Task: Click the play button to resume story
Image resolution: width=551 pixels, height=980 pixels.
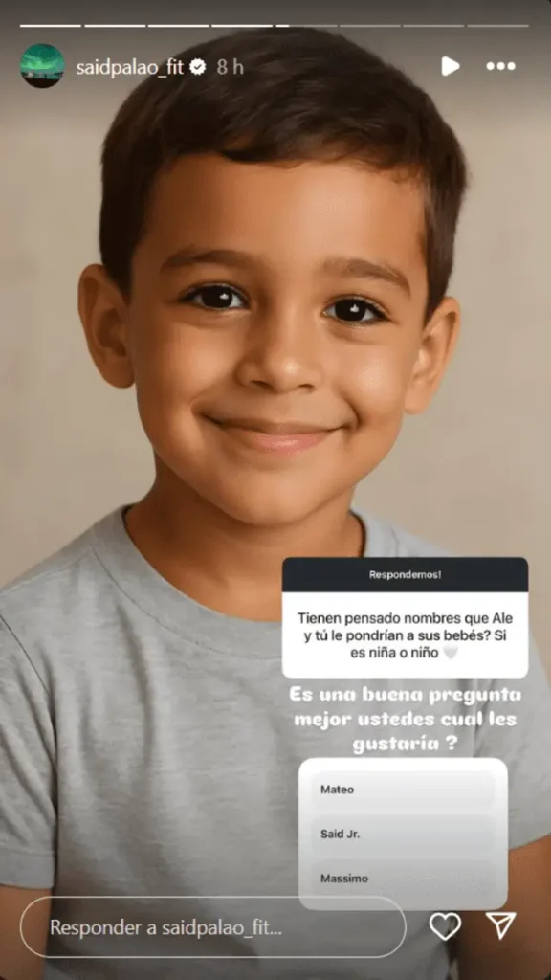Action: pos(450,66)
